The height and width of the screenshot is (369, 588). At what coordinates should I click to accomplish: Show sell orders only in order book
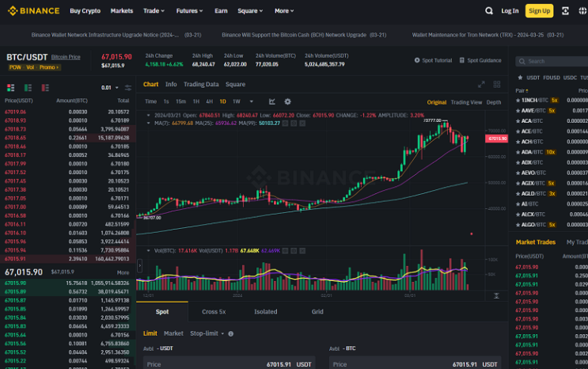45,88
